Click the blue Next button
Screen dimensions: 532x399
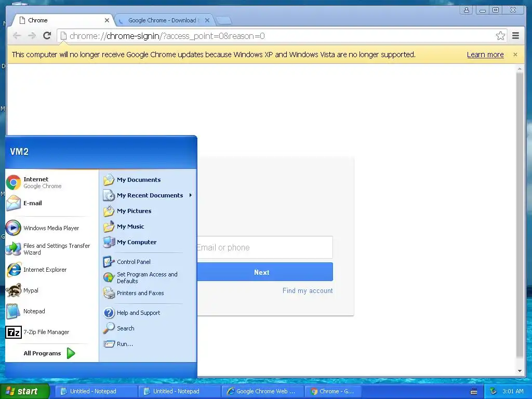[262, 272]
